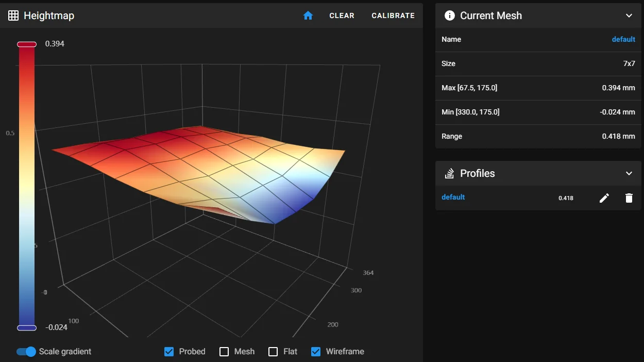Click the Profiles stack icon
Image resolution: width=644 pixels, height=362 pixels.
[449, 173]
